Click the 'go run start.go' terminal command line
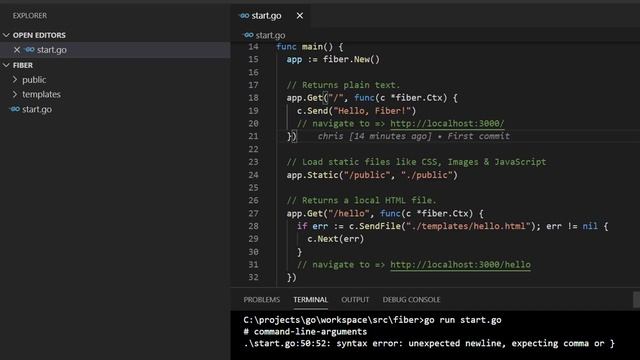Viewport: 640px width, 360px height. pyautogui.click(x=372, y=320)
